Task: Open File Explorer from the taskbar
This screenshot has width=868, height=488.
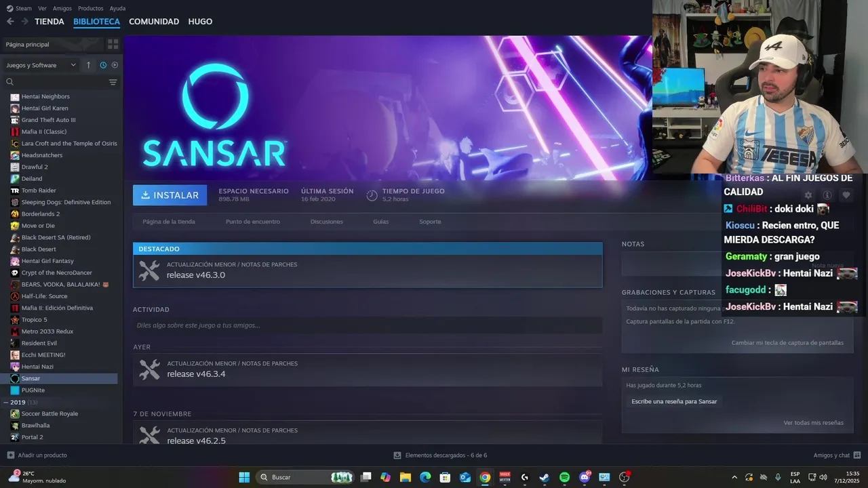Action: point(406,477)
